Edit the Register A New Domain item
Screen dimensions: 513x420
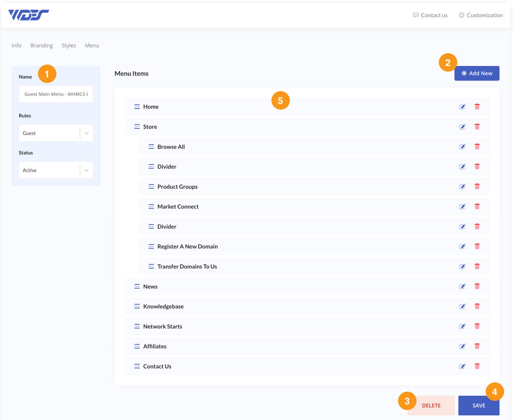click(x=462, y=246)
